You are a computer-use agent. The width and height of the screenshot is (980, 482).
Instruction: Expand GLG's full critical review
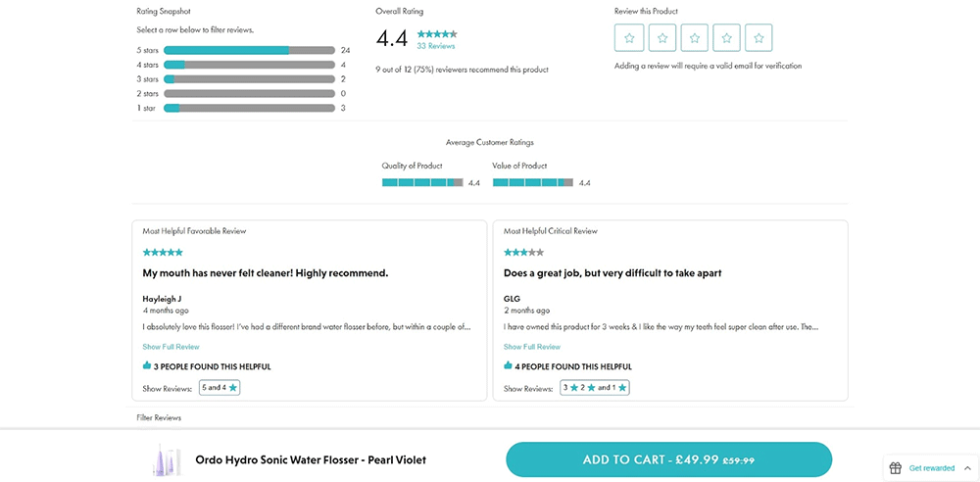pos(532,347)
